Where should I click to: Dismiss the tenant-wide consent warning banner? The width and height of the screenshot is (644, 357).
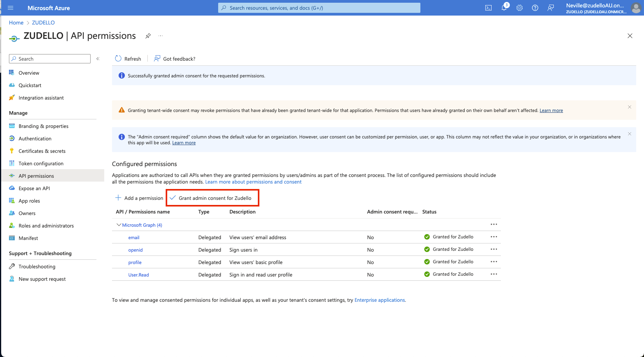coord(630,107)
